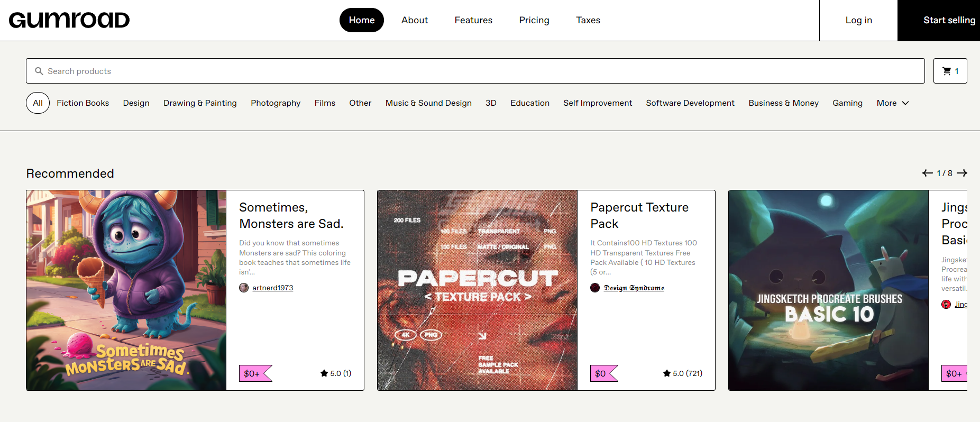Select the Photography category
The height and width of the screenshot is (422, 980).
click(x=276, y=103)
